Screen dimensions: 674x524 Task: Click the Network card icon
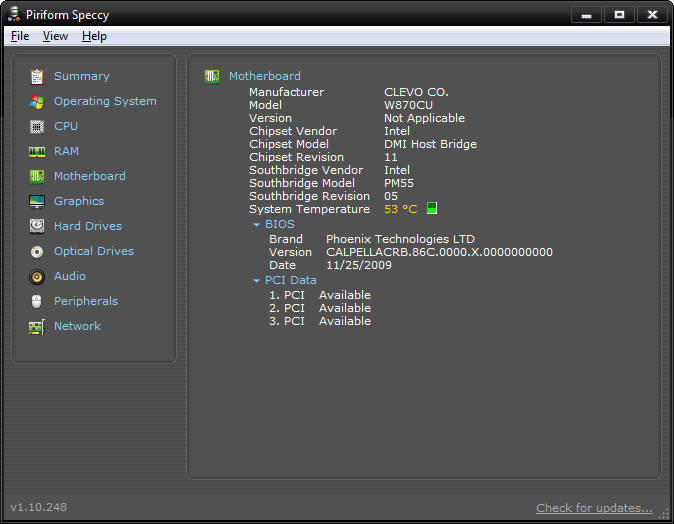tap(37, 327)
